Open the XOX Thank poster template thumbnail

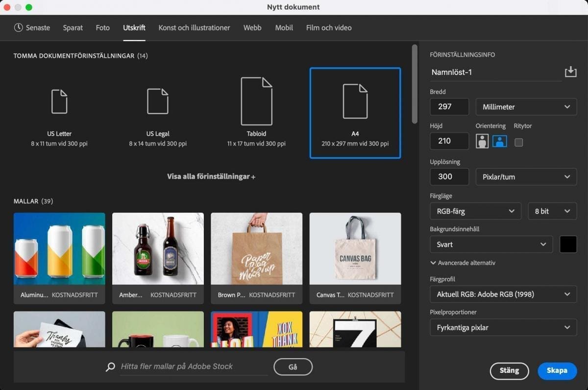point(256,329)
